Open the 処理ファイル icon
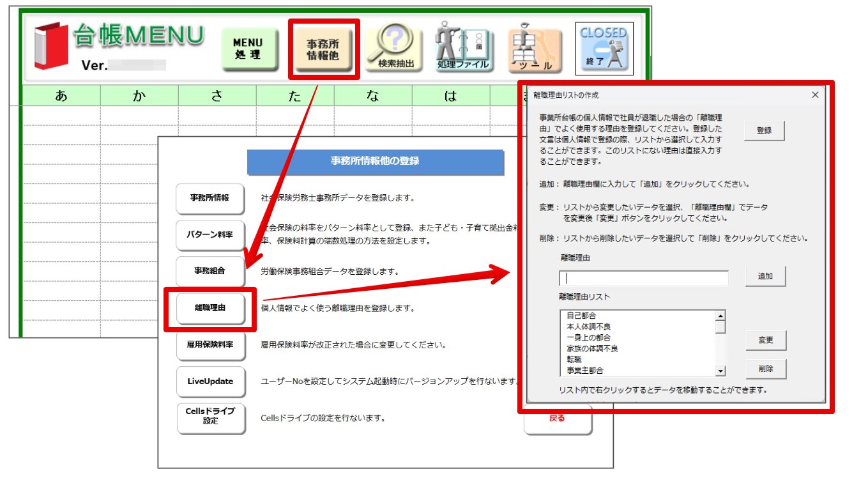The width and height of the screenshot is (868, 485). [x=463, y=48]
